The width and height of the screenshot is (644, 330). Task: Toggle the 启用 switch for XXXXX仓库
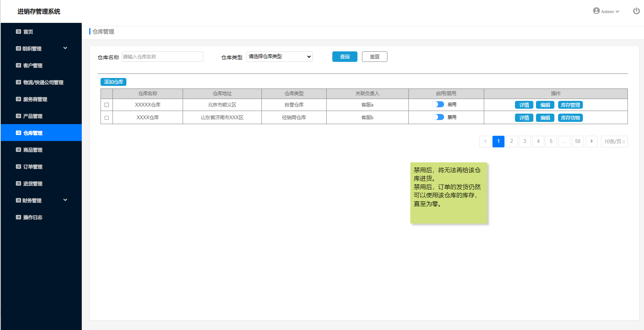tap(438, 104)
